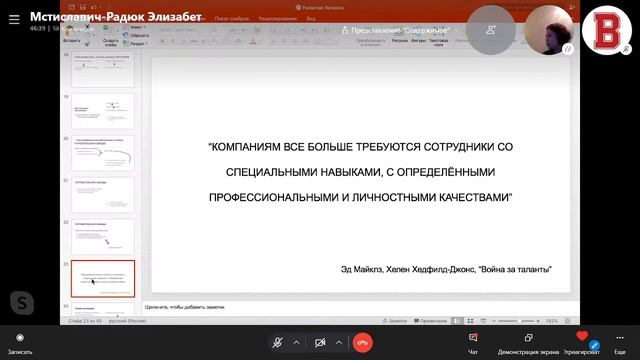Switch to Normal view icon in status bar
The image size is (640, 360).
[x=457, y=321]
